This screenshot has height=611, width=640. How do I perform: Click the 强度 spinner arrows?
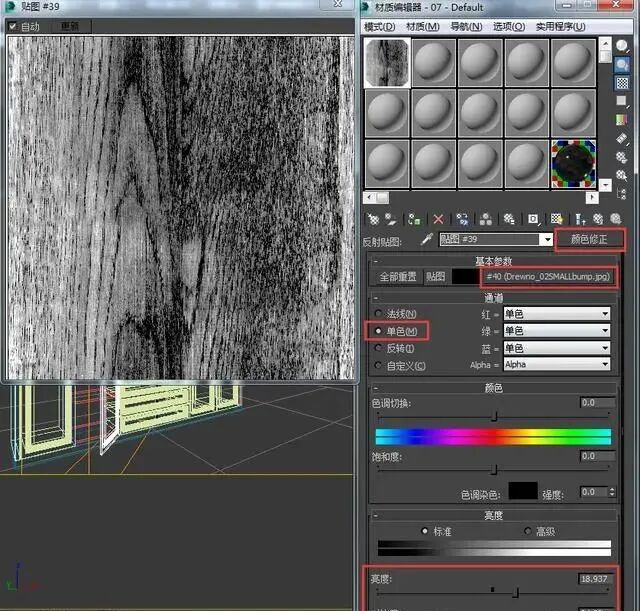click(611, 492)
